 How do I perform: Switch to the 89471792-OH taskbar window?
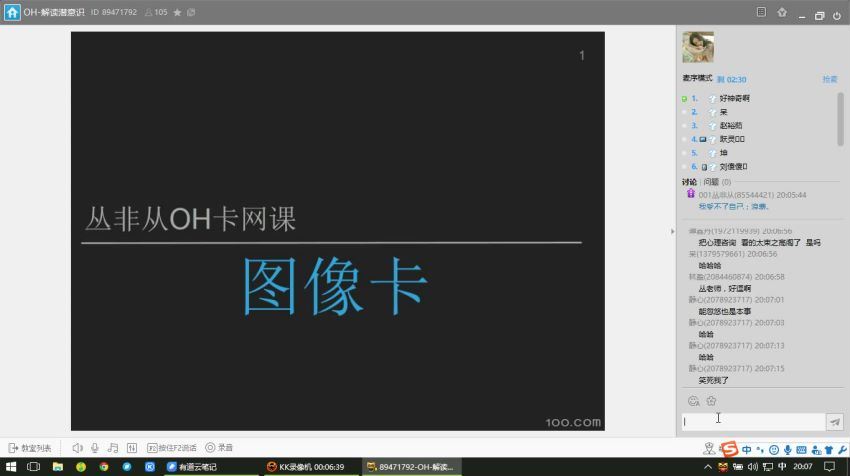[x=412, y=467]
